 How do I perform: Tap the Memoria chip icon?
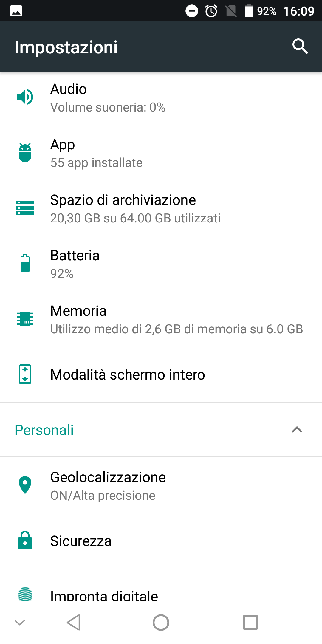pos(25,319)
